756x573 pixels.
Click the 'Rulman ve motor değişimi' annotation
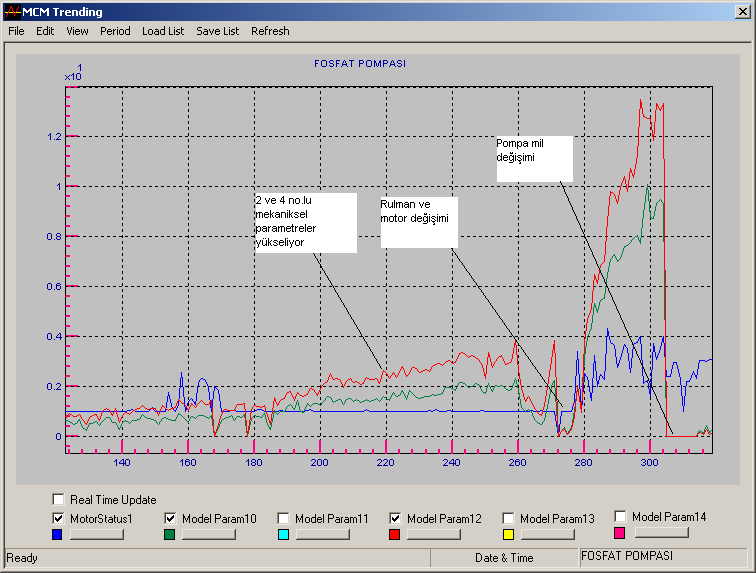point(418,222)
